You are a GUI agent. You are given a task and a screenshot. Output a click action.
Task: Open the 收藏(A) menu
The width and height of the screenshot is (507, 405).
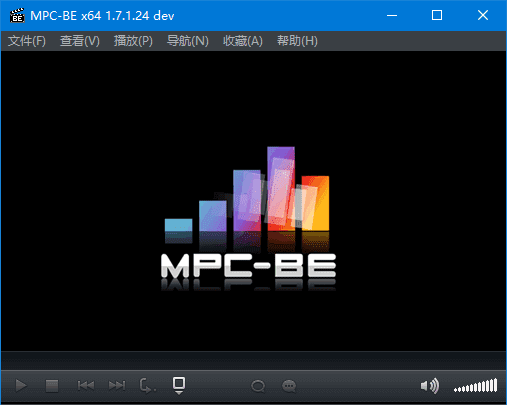pos(243,41)
